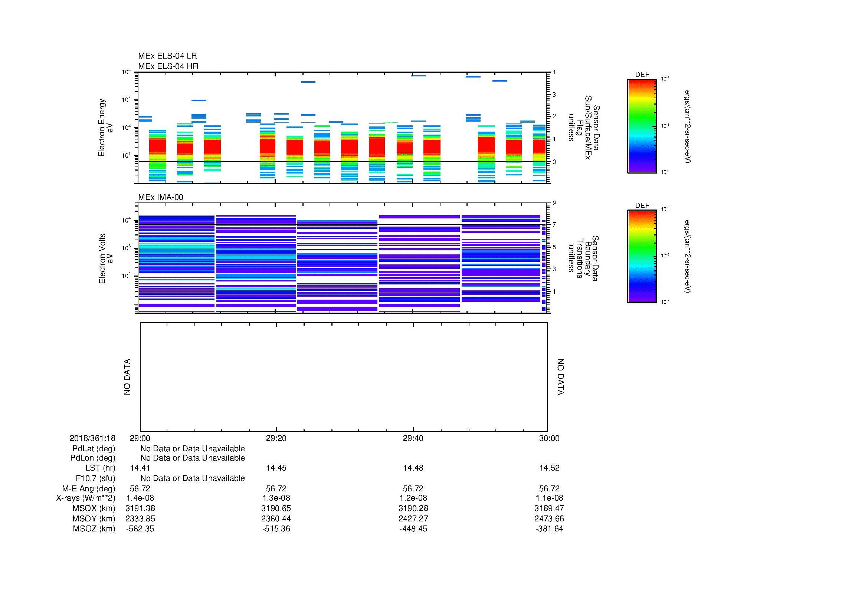Click the M-E Ang value under 29:00
The height and width of the screenshot is (613, 868).
coord(140,489)
